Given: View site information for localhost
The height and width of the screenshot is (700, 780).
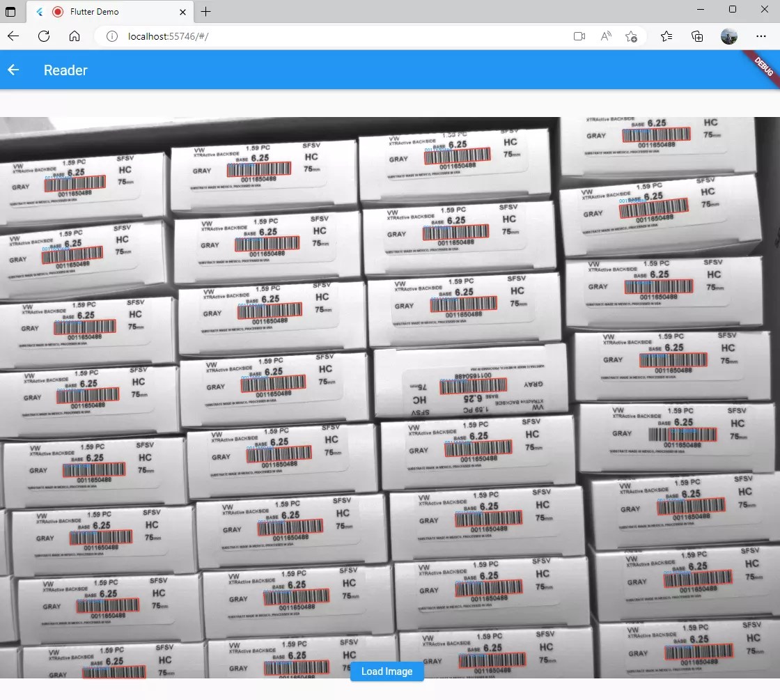Looking at the screenshot, I should (111, 36).
